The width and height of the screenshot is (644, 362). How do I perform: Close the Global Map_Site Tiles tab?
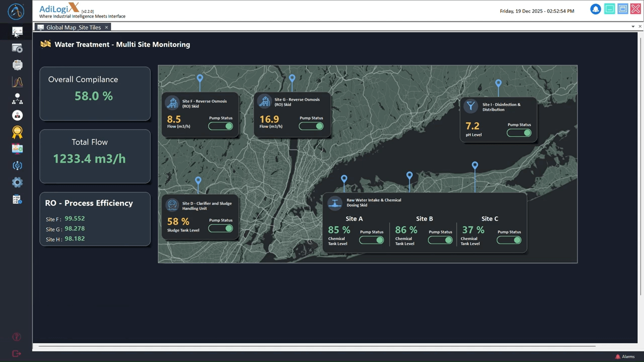click(106, 27)
